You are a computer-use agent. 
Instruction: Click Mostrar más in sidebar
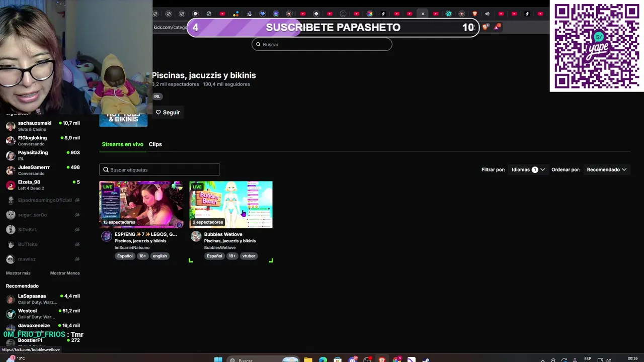pyautogui.click(x=18, y=273)
